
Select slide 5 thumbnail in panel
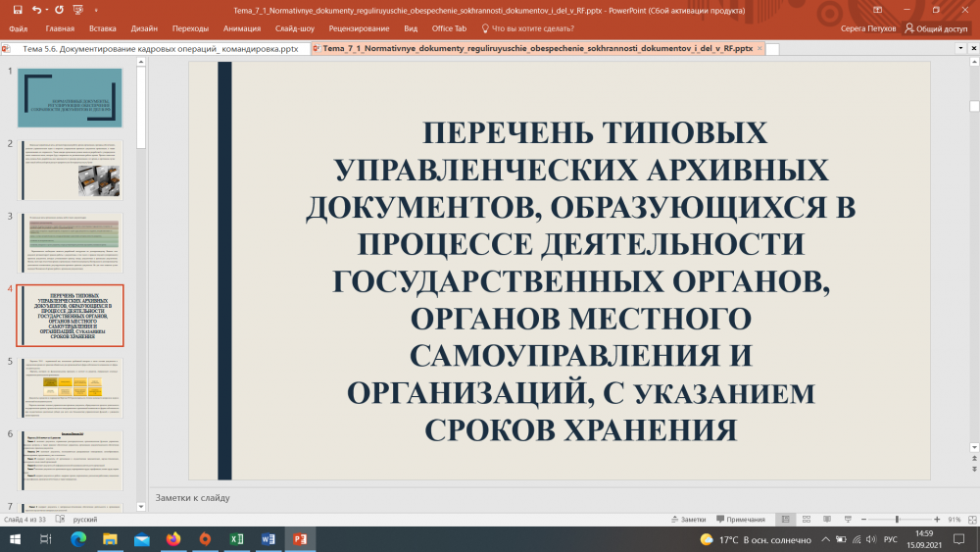[70, 386]
